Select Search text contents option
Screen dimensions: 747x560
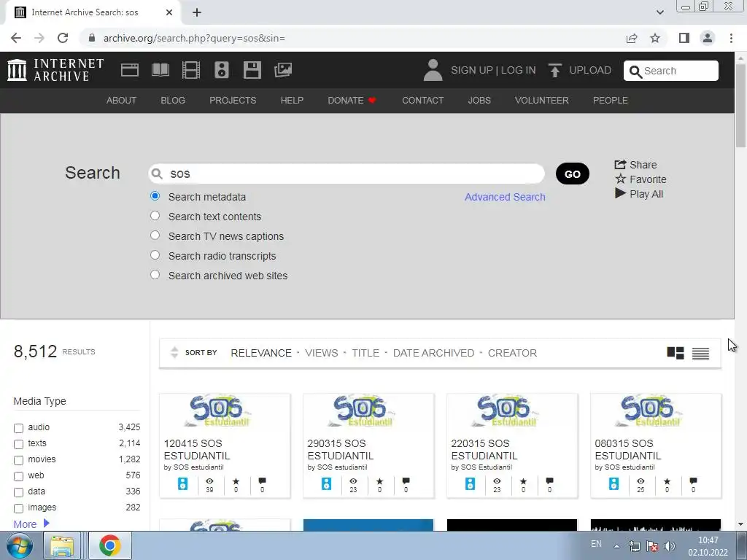tap(155, 216)
